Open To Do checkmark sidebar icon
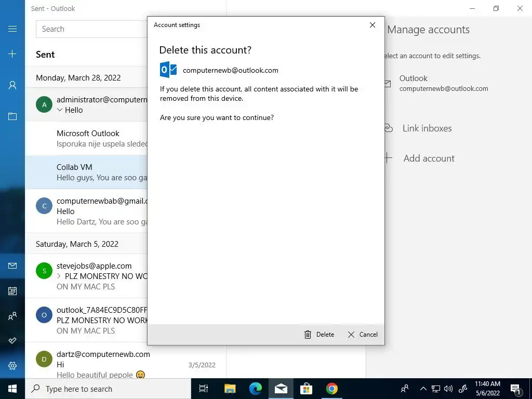Viewport: 532px width, 399px height. tap(12, 340)
